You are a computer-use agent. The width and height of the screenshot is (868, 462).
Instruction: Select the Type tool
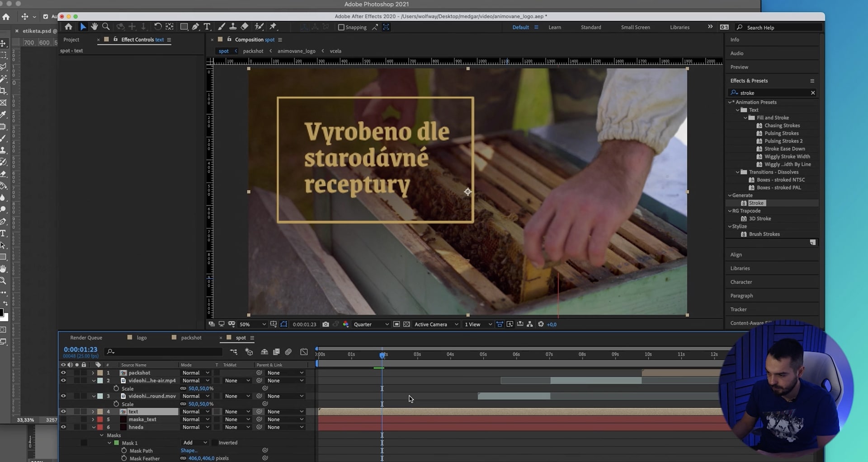(207, 27)
